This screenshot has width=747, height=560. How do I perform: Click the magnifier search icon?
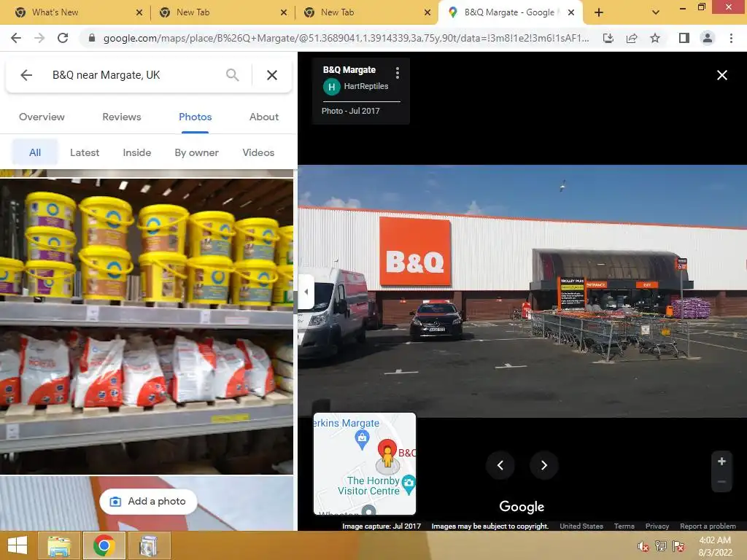233,75
